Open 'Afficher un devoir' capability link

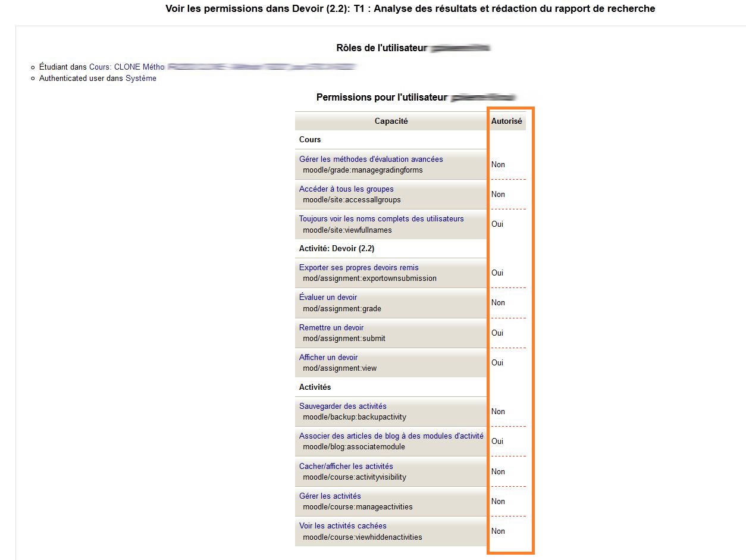pos(328,357)
